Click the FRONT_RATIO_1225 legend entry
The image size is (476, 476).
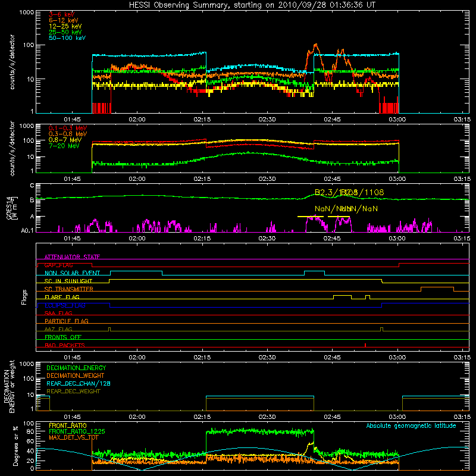(x=77, y=431)
